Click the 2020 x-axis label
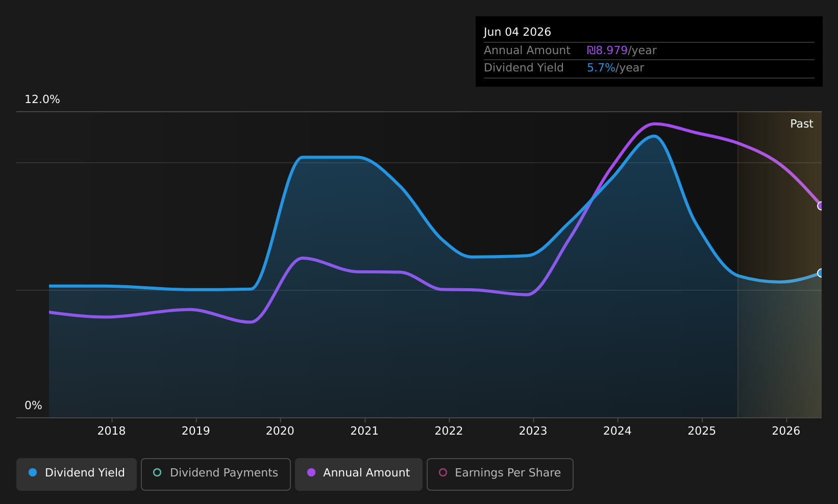The image size is (838, 504). [280, 431]
